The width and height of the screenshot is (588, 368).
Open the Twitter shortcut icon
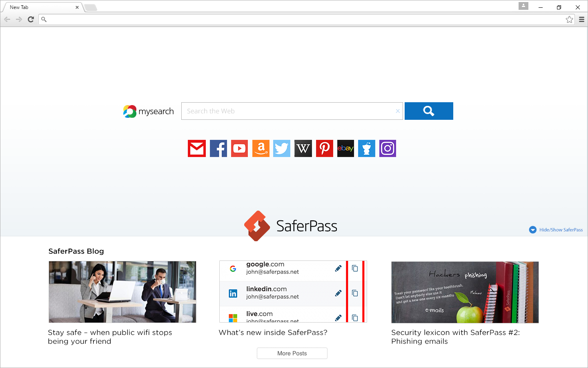pyautogui.click(x=282, y=148)
